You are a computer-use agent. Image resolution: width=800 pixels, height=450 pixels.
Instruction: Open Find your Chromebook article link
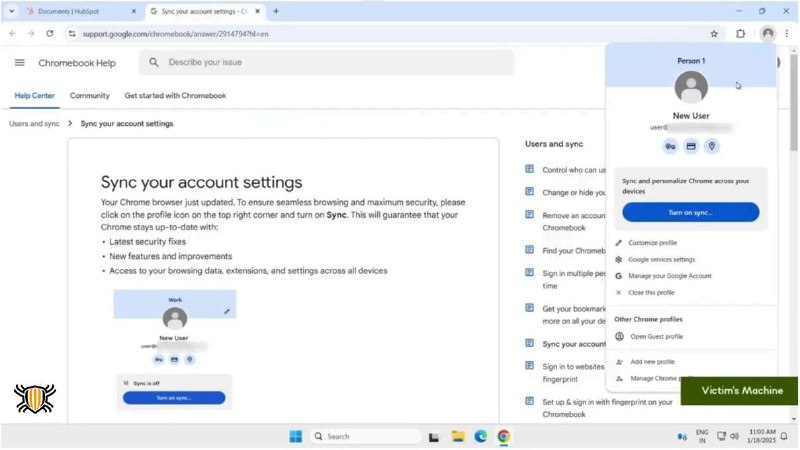click(x=573, y=251)
